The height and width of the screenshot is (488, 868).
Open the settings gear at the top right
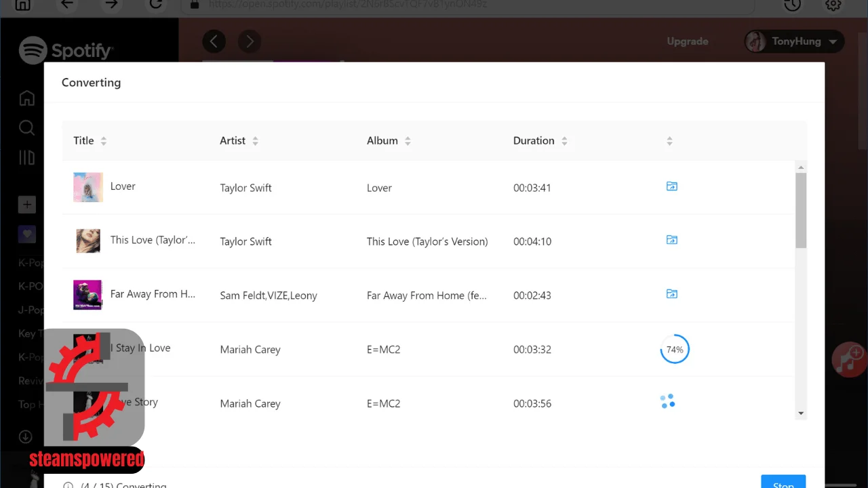coord(833,5)
